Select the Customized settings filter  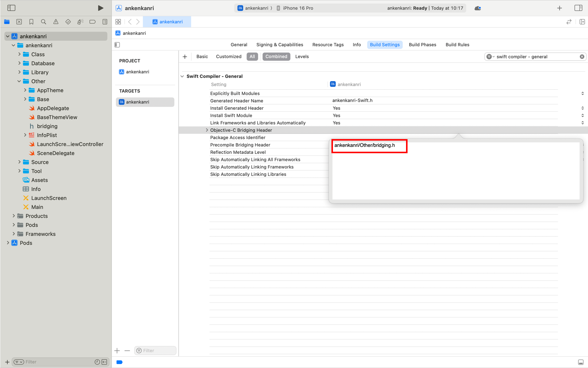229,56
